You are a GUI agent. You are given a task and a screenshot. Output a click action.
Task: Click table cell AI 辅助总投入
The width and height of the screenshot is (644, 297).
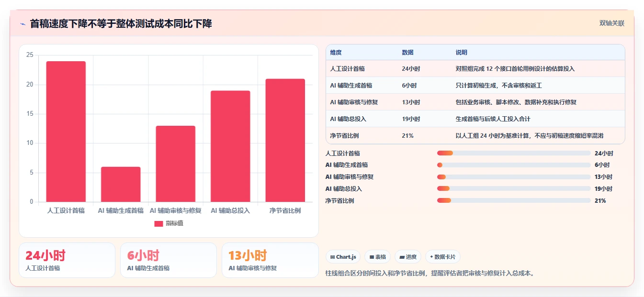[x=348, y=119]
